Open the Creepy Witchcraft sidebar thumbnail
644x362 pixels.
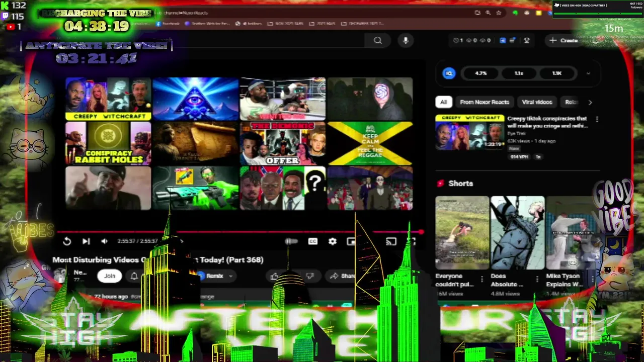tap(469, 132)
